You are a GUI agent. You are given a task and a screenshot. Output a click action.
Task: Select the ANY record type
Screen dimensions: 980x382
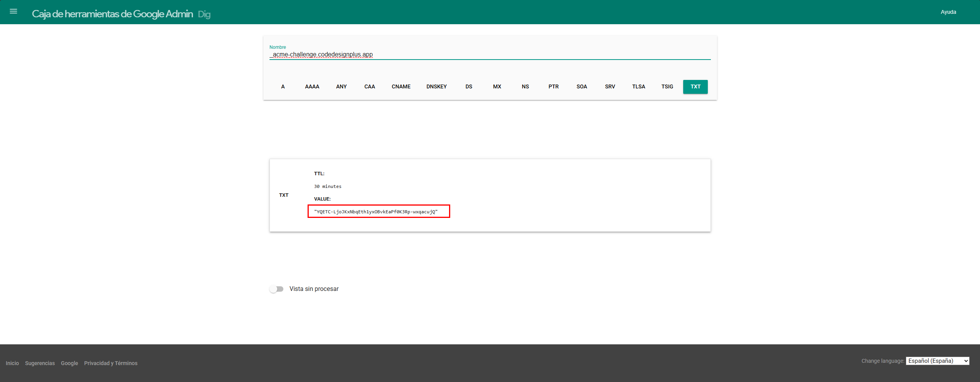point(341,87)
